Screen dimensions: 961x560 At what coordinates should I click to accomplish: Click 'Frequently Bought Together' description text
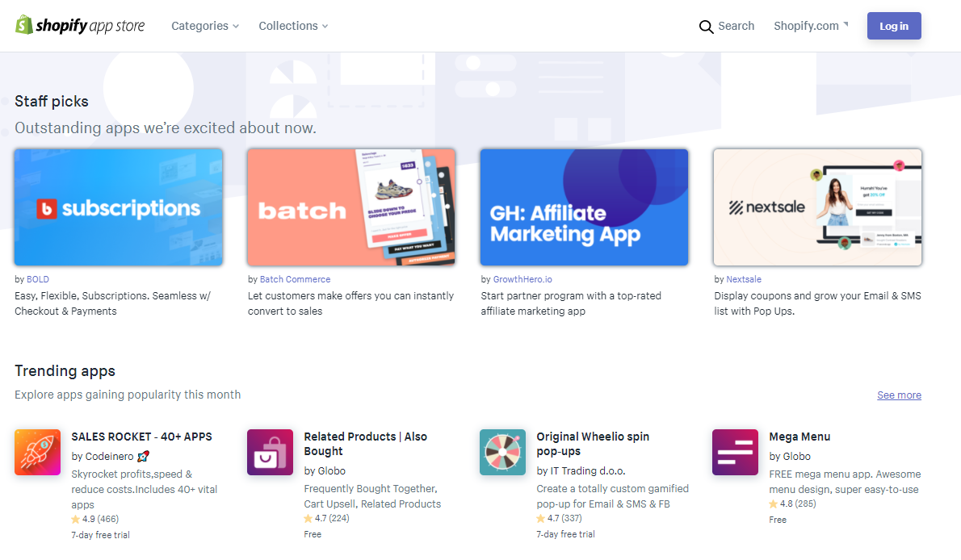tap(372, 496)
